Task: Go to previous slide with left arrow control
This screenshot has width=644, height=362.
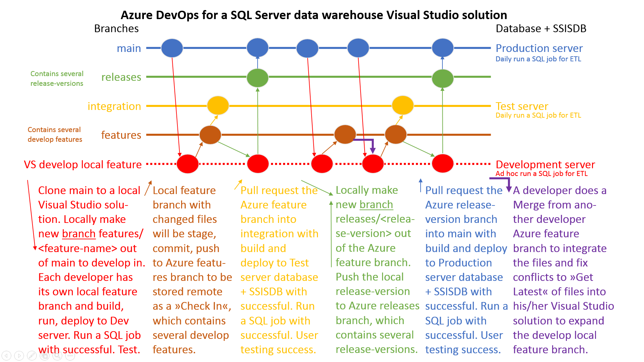Action: pos(6,356)
